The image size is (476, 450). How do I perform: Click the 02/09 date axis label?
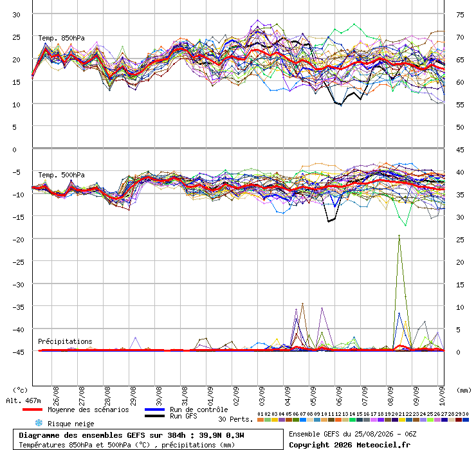237,396
